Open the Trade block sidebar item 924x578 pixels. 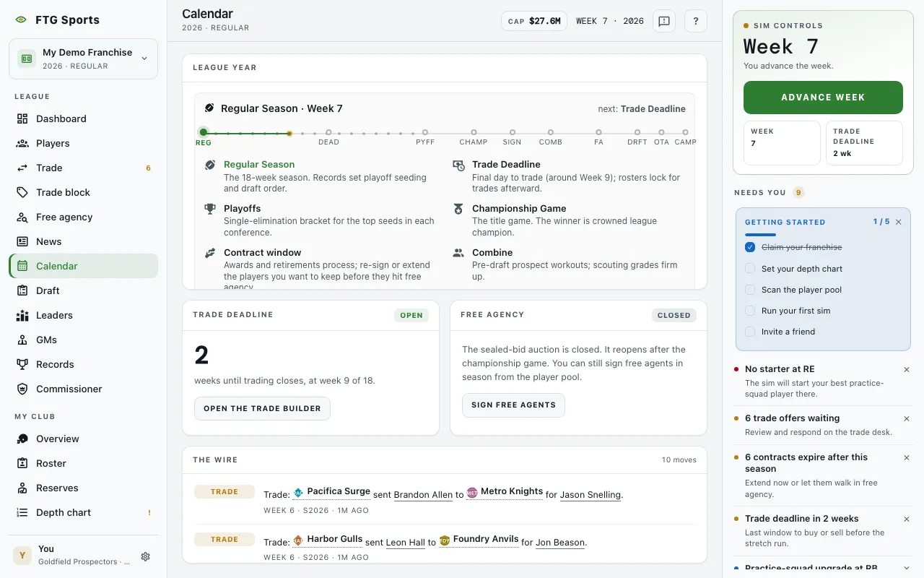click(x=83, y=192)
